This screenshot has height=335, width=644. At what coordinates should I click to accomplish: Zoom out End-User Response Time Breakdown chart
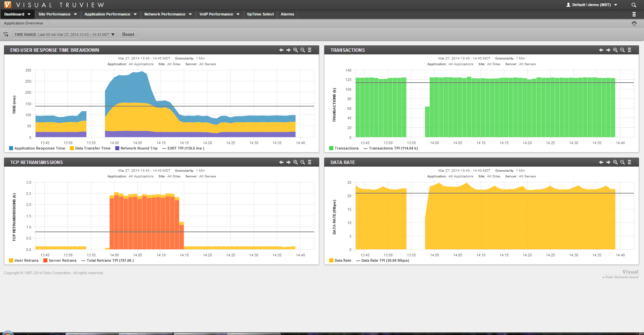(303, 50)
